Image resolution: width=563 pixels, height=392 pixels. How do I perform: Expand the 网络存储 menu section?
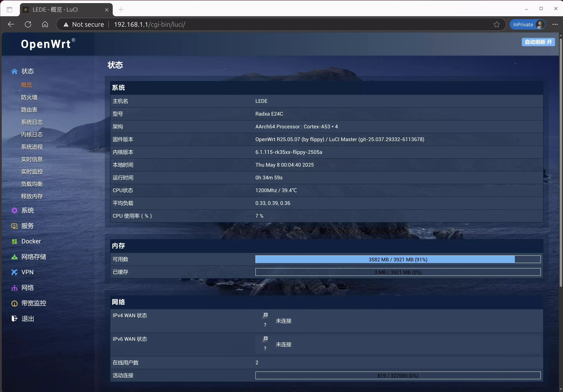pos(34,257)
